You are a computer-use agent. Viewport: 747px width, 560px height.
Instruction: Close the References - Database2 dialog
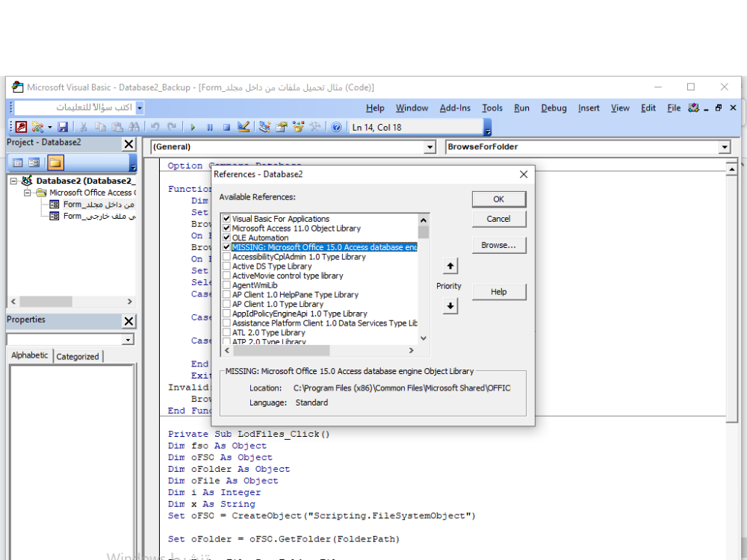click(x=524, y=174)
